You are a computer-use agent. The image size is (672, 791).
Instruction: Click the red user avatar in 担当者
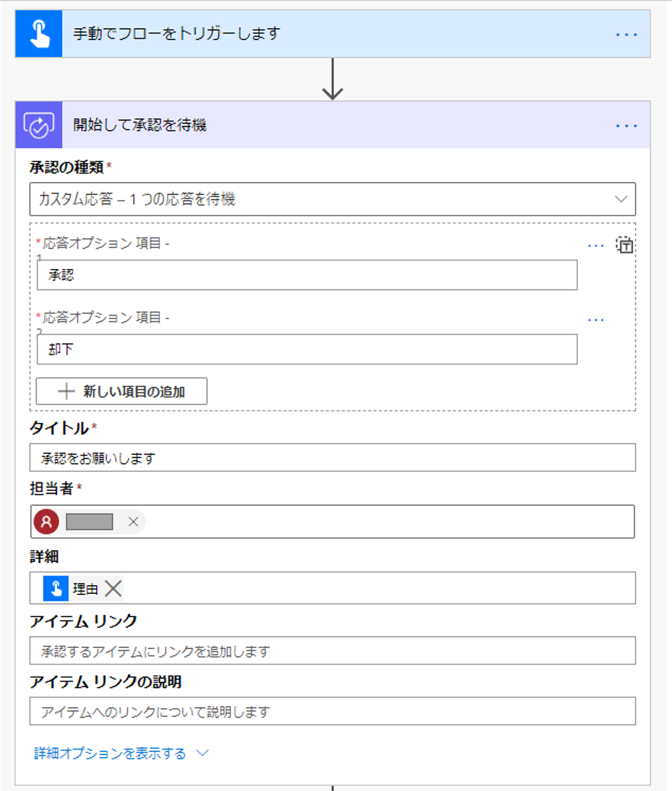(47, 521)
